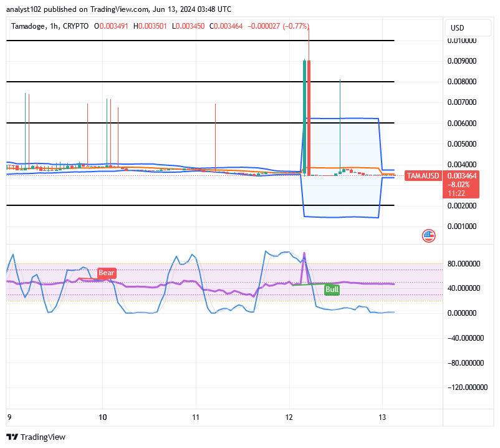The height and width of the screenshot is (448, 500).
Task: Click the 1h interval in chart legend
Action: point(54,26)
